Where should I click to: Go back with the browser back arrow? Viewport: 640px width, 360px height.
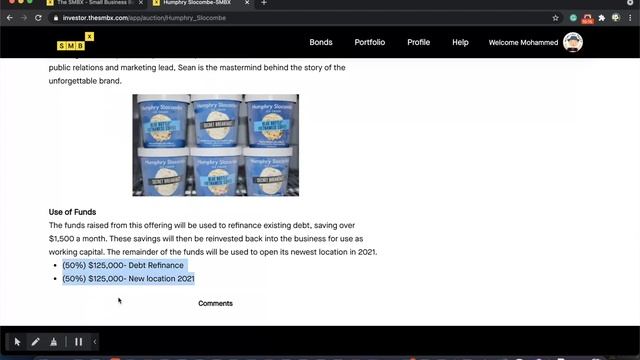point(10,18)
